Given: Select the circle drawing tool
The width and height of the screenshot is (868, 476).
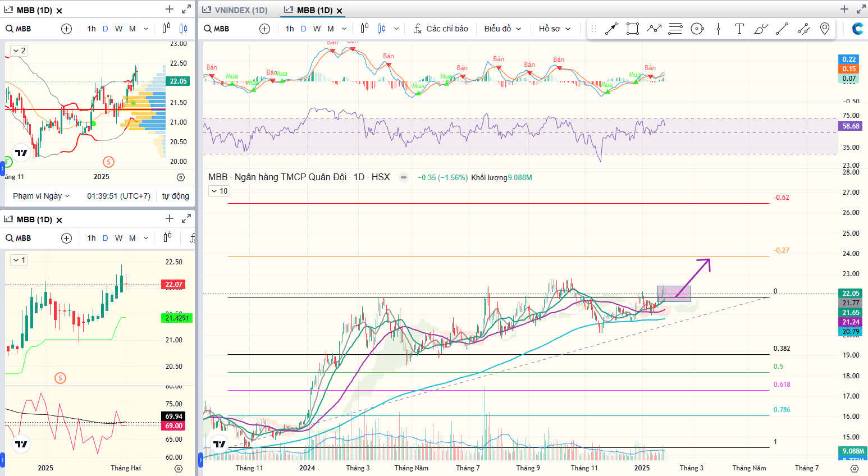Looking at the screenshot, I should tap(697, 29).
